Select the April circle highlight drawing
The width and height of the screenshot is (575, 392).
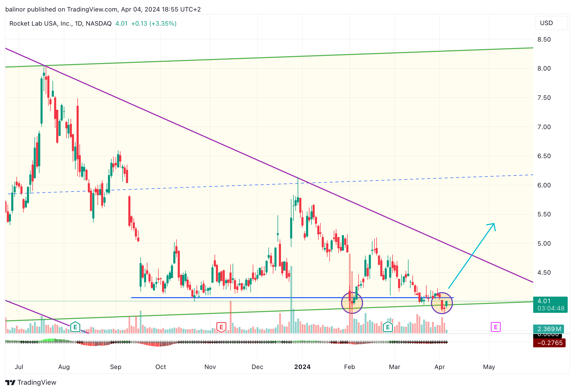click(x=442, y=303)
